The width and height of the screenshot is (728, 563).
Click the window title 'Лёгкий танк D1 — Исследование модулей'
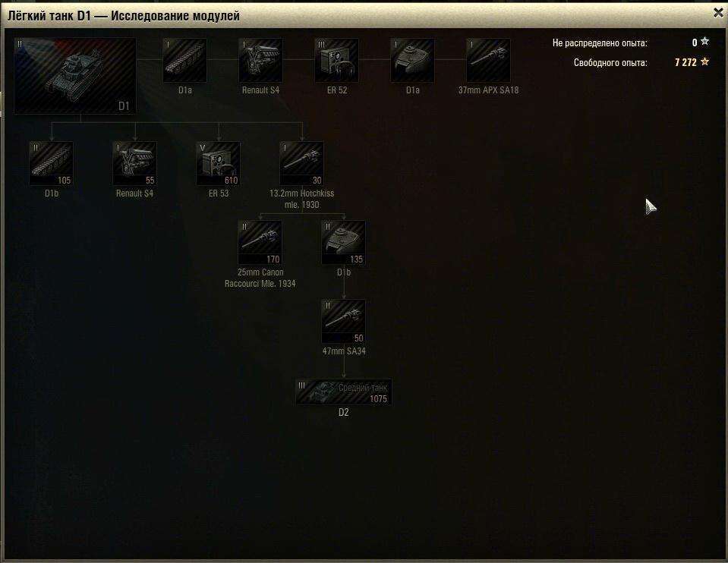pos(124,16)
